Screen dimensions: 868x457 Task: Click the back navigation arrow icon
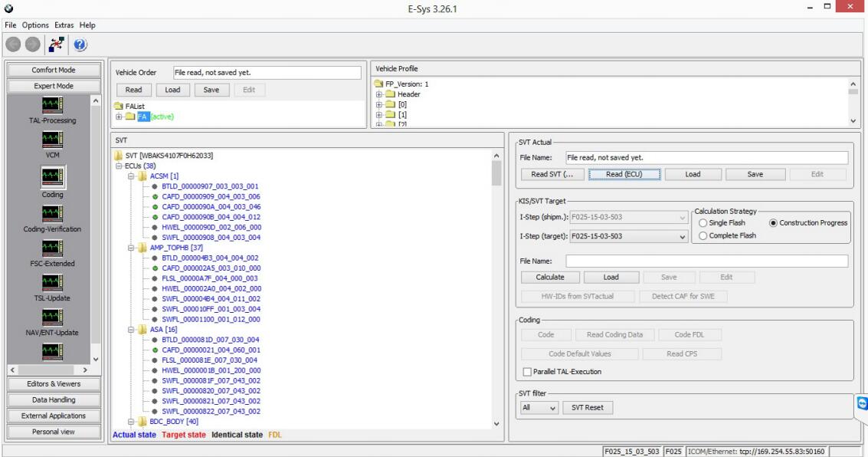tap(13, 44)
